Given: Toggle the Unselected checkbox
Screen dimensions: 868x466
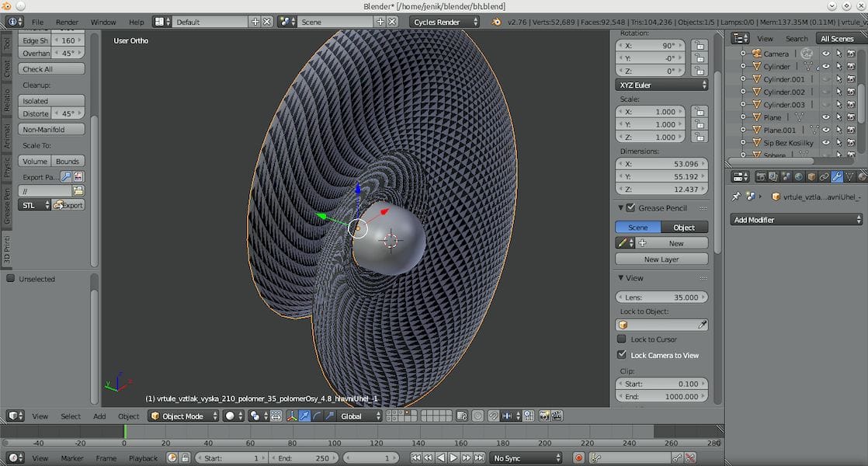Looking at the screenshot, I should coord(11,279).
